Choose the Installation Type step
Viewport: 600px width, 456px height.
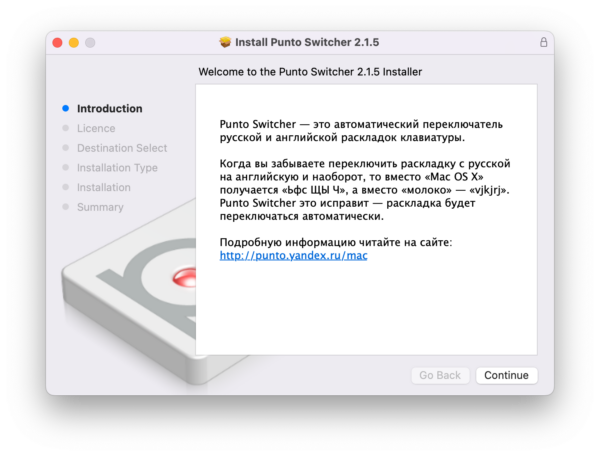117,168
